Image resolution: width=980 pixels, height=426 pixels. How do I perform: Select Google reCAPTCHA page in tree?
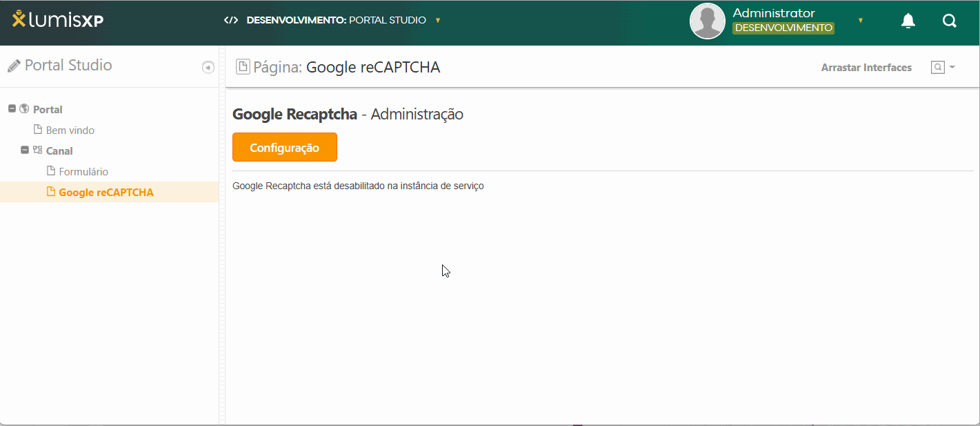106,192
